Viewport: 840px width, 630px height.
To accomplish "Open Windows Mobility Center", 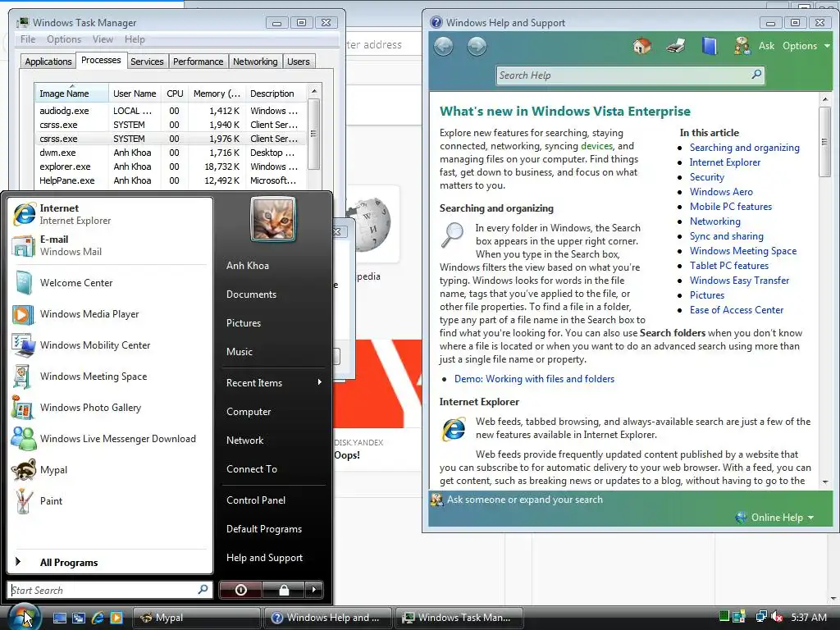I will [111, 345].
